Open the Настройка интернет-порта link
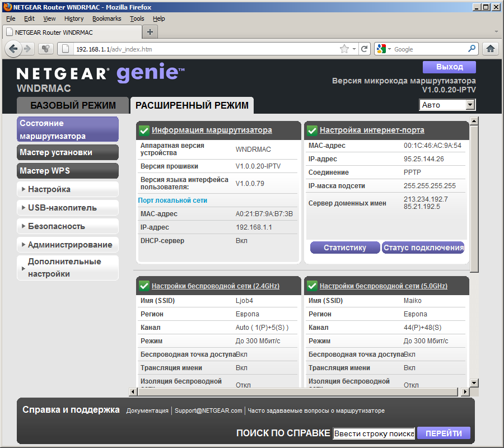504x448 pixels. tap(372, 130)
